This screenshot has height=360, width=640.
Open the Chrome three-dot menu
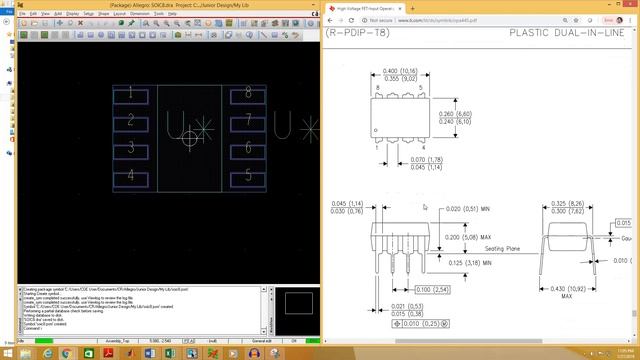point(631,20)
